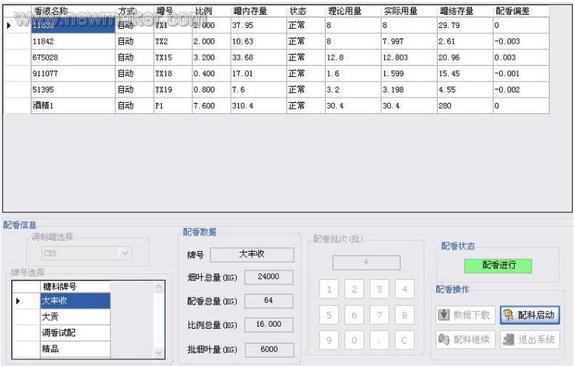Click the 香液名称 column header
Image resolution: width=574 pixels, height=366 pixels.
(x=73, y=11)
